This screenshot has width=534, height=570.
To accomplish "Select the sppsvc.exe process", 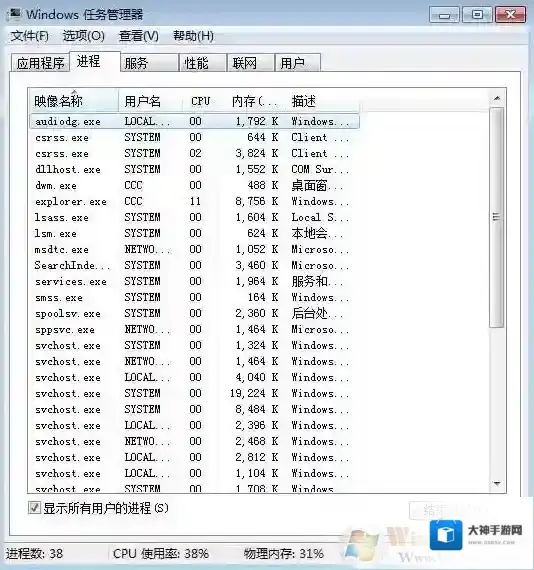I will (194, 329).
